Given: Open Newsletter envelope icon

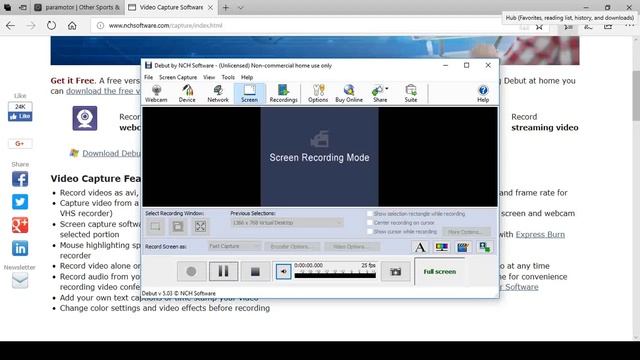Looking at the screenshot, I should click(x=20, y=281).
